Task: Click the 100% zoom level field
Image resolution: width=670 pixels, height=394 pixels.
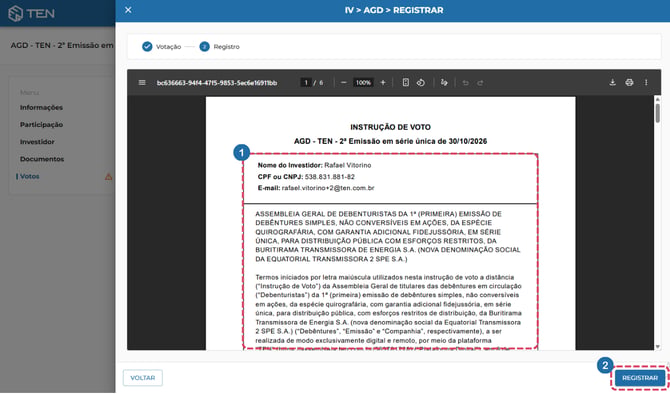Action: (363, 82)
